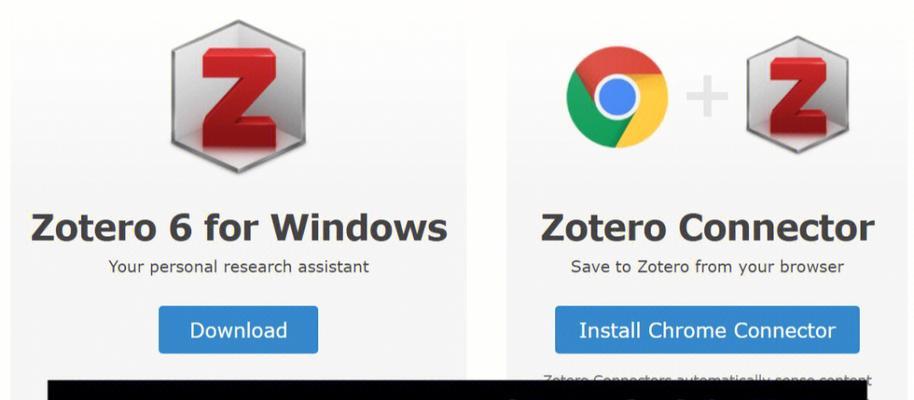
Task: Click the partially hidden Zotero Connectors description
Action: (707, 378)
